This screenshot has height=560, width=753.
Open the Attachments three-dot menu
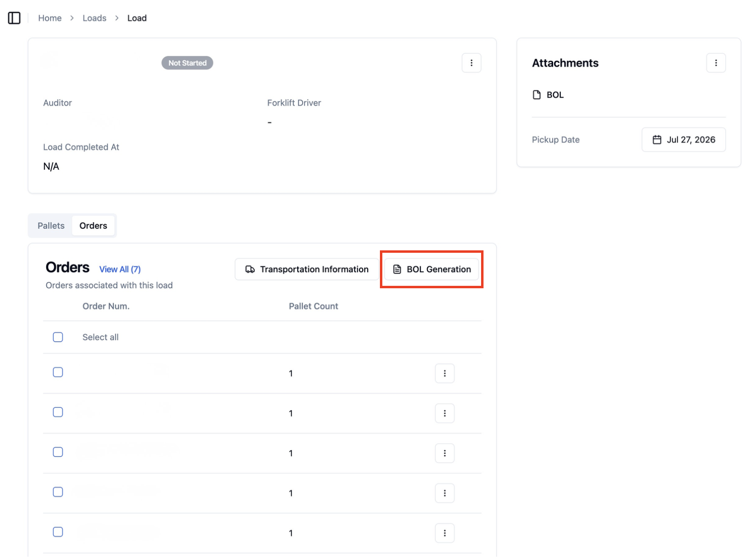[716, 63]
